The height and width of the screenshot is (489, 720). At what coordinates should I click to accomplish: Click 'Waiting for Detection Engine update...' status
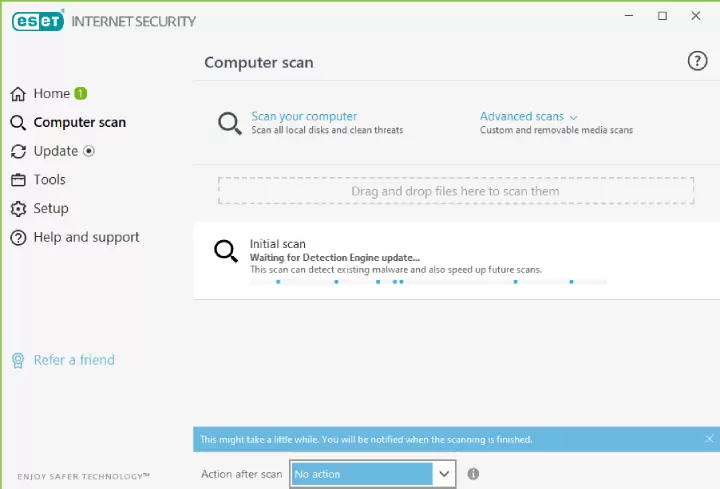click(335, 258)
